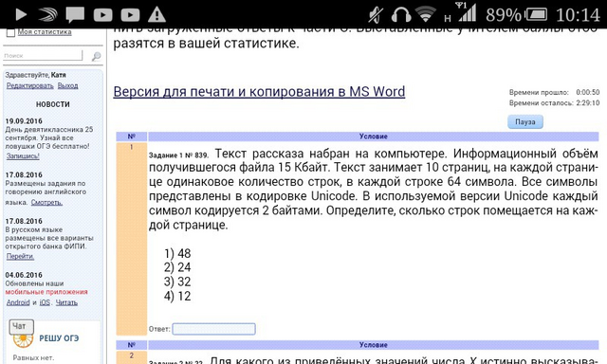Click the clock showing 10:14
The height and width of the screenshot is (364, 607).
click(x=578, y=15)
